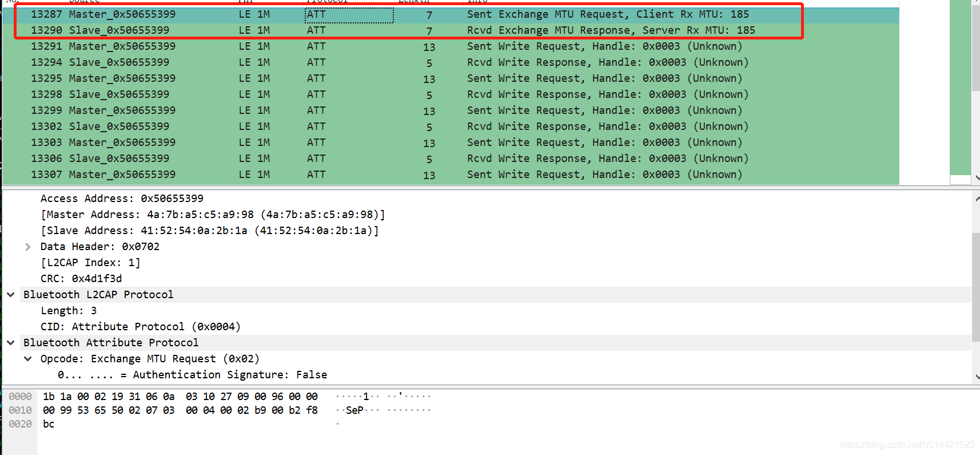The width and height of the screenshot is (980, 455).
Task: Click the ATT protocol cell of packet 13287
Action: (349, 15)
